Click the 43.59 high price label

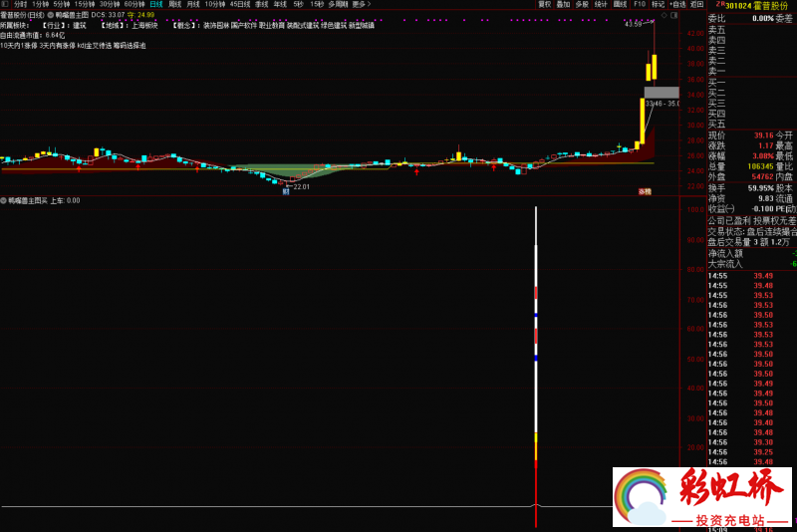click(633, 24)
